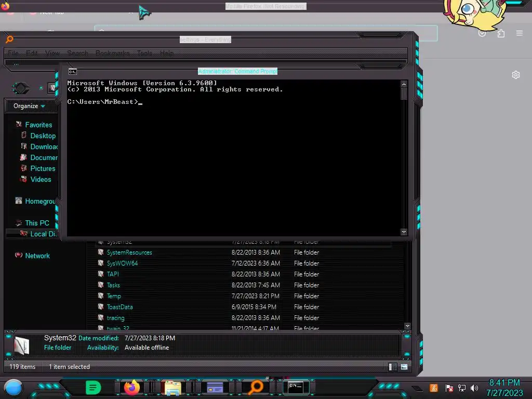
Task: Open Firefox application menu hamburger icon
Action: [520, 33]
